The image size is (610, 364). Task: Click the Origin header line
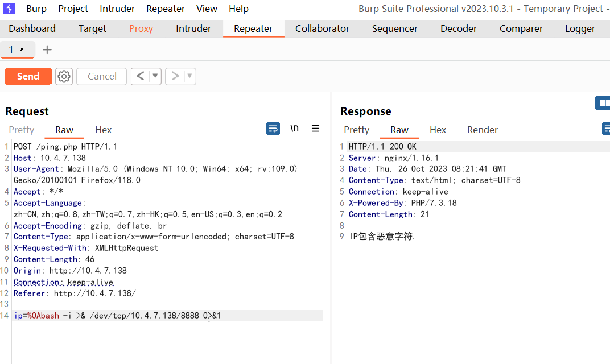click(70, 270)
